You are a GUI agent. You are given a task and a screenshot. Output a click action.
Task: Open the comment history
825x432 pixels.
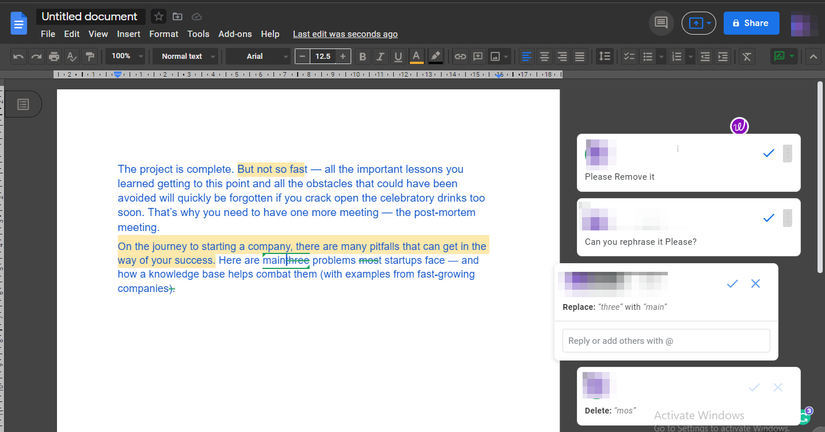pos(661,23)
